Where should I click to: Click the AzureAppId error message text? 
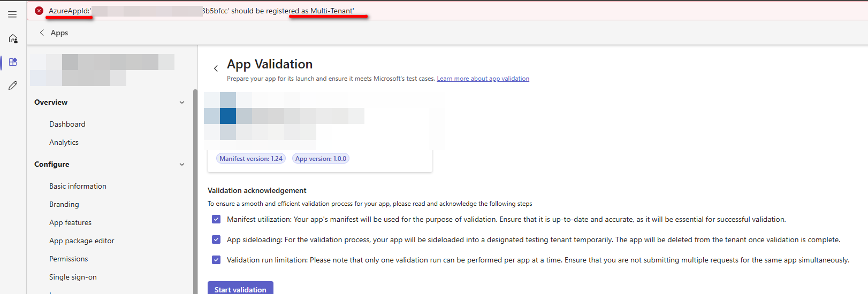(201, 11)
